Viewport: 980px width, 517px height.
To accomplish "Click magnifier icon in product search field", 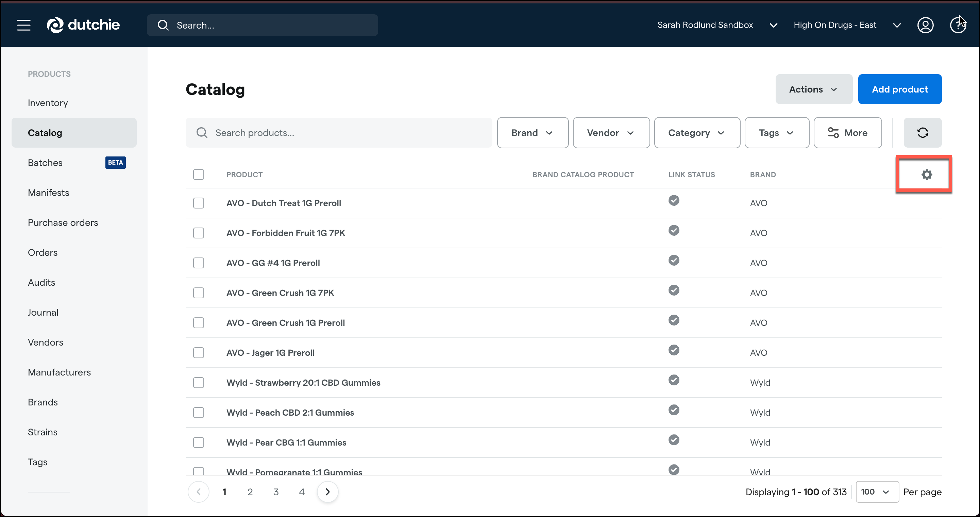I will (x=202, y=133).
